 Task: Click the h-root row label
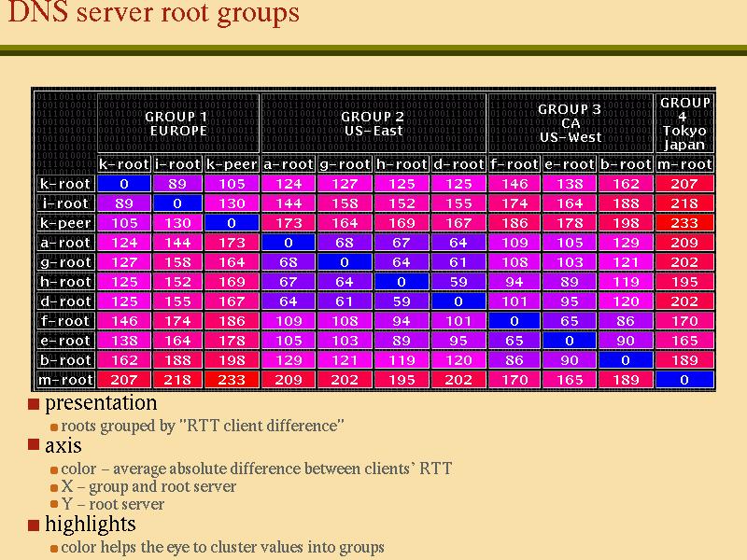coord(65,282)
